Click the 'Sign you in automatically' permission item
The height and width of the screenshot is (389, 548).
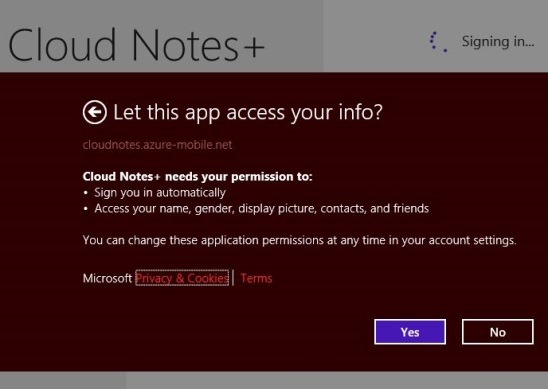160,193
